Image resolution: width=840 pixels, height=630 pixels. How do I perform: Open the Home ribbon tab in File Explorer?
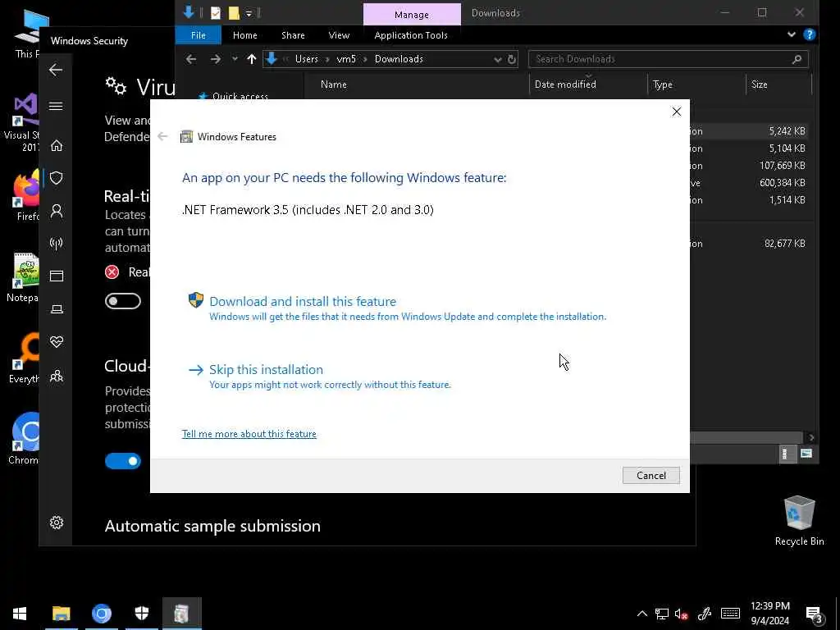[244, 35]
